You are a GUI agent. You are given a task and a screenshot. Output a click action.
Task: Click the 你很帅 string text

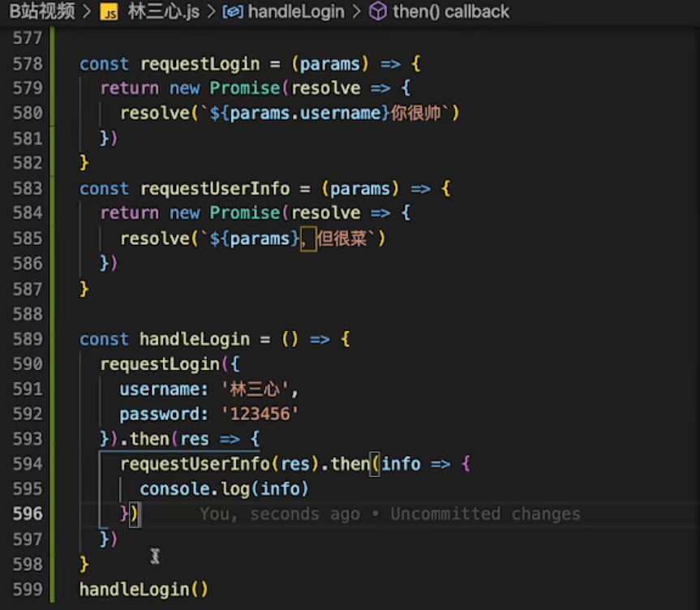pyautogui.click(x=416, y=113)
